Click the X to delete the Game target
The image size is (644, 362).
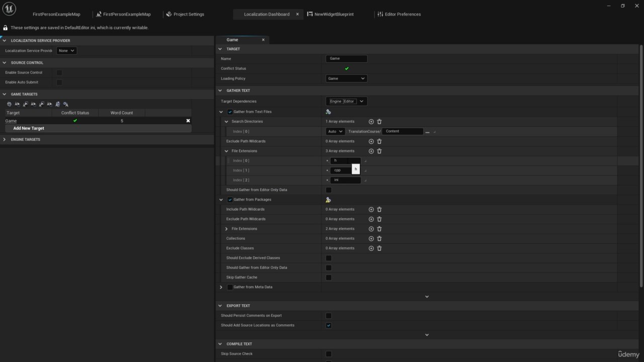[x=188, y=121]
